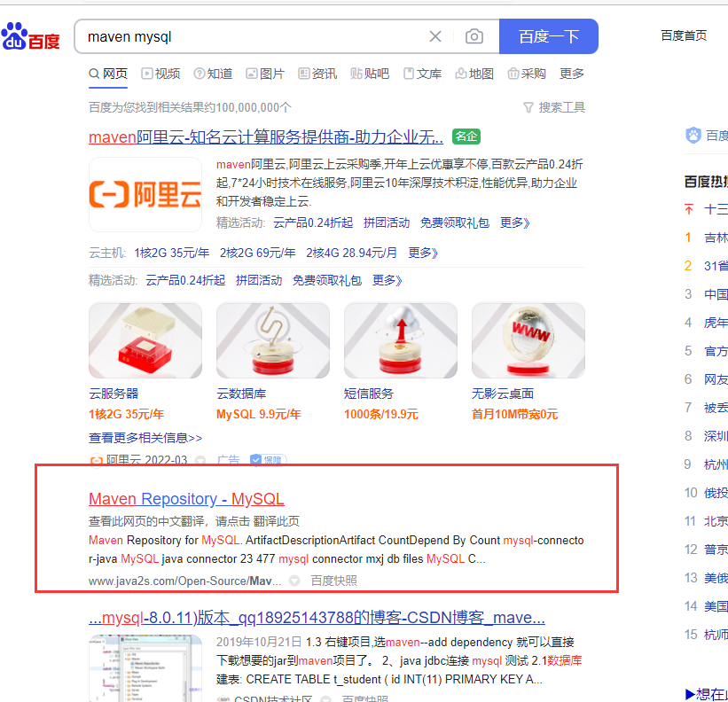This screenshot has height=702, width=728.
Task: Open 云产品0.24折起 link beside the logo
Action: click(313, 222)
